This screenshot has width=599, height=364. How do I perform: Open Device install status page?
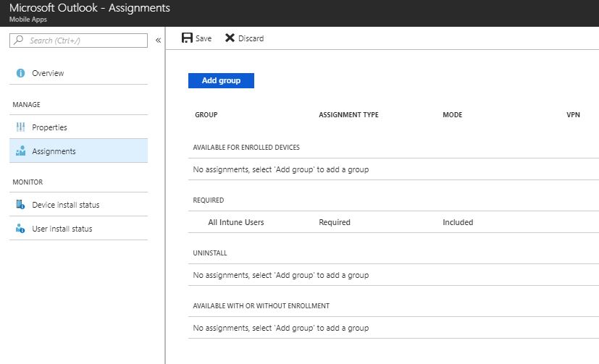78,205
